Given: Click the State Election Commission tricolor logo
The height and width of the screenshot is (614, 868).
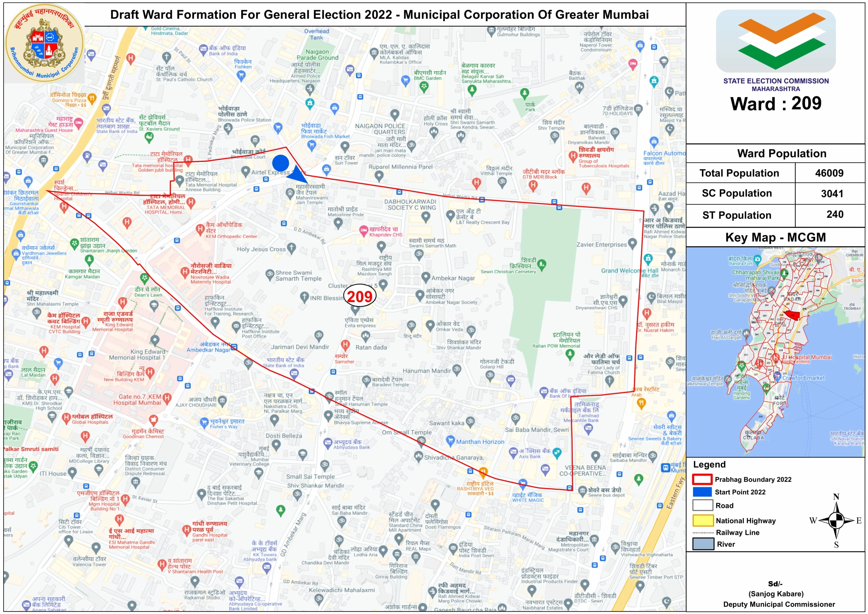Looking at the screenshot, I should tap(775, 41).
